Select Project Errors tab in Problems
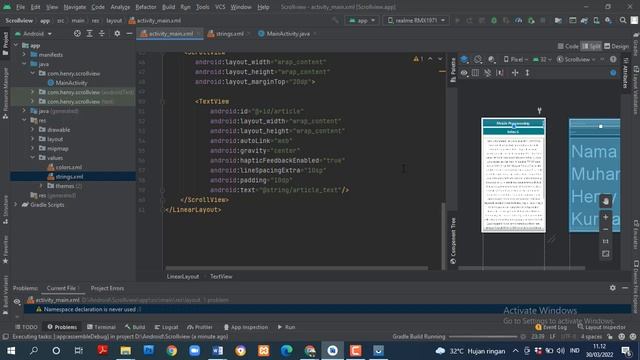640x360 pixels. 107,288
